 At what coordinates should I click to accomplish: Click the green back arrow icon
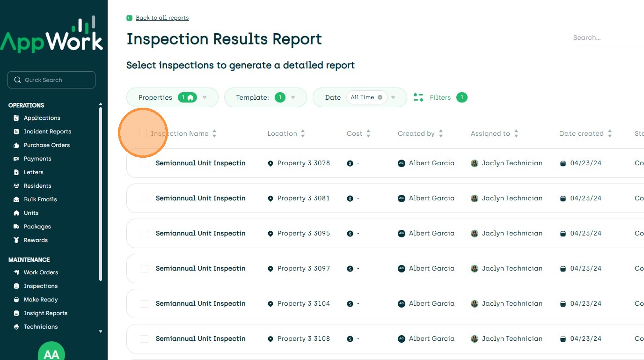pyautogui.click(x=130, y=18)
